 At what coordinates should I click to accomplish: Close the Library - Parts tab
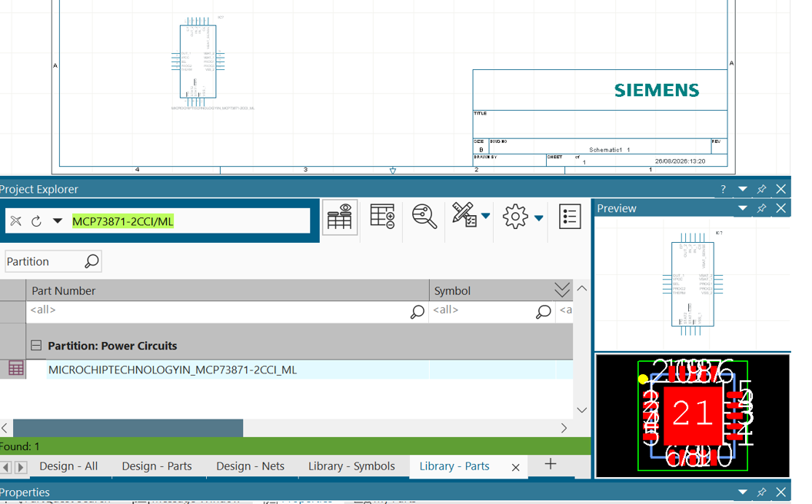pyautogui.click(x=516, y=467)
